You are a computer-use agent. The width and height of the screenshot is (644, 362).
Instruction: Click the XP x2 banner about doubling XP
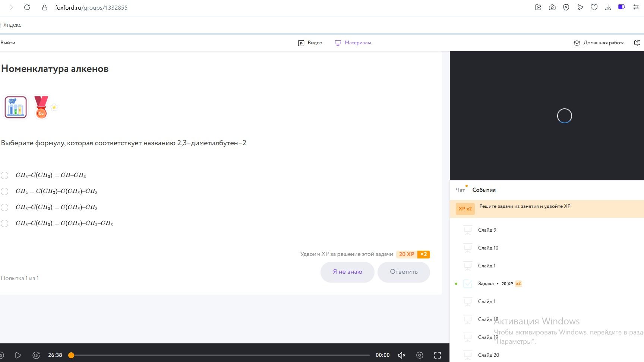(547, 209)
